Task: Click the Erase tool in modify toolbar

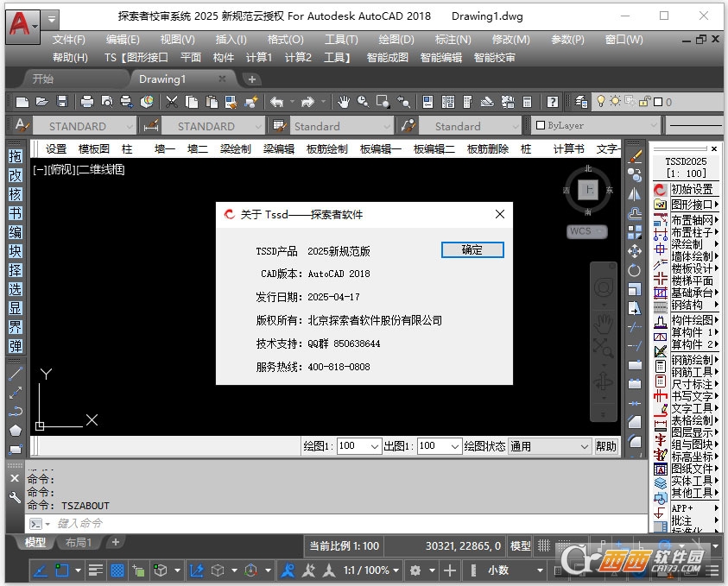Action: 634,157
